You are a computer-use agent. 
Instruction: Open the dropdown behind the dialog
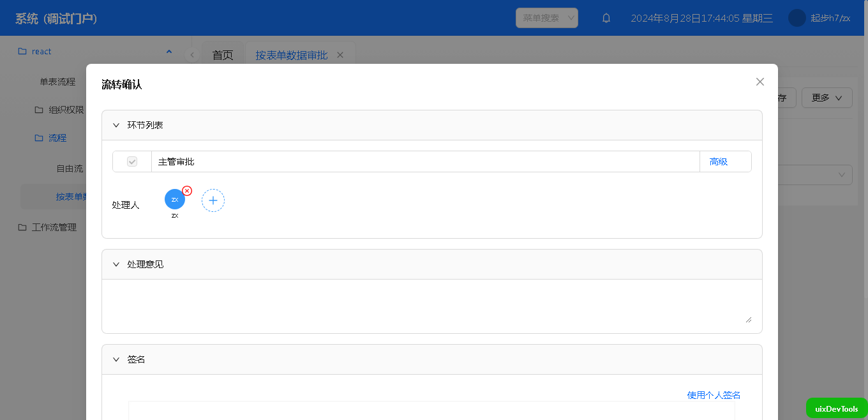point(815,175)
